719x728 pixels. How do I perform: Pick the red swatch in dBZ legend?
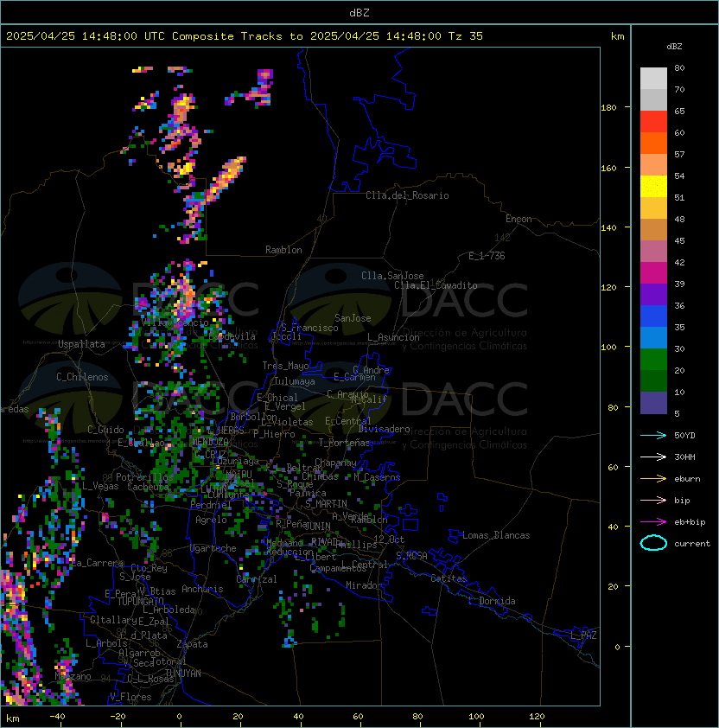click(653, 122)
